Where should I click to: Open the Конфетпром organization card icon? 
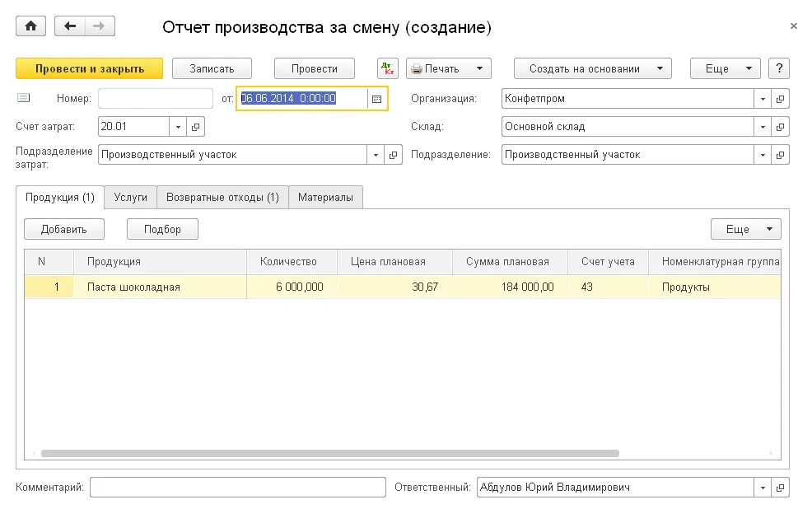779,99
